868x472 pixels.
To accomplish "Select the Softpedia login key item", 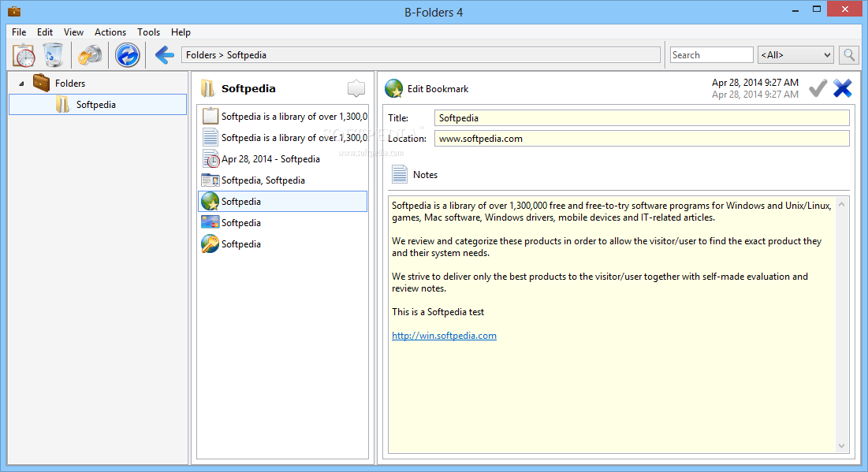I will [x=284, y=244].
